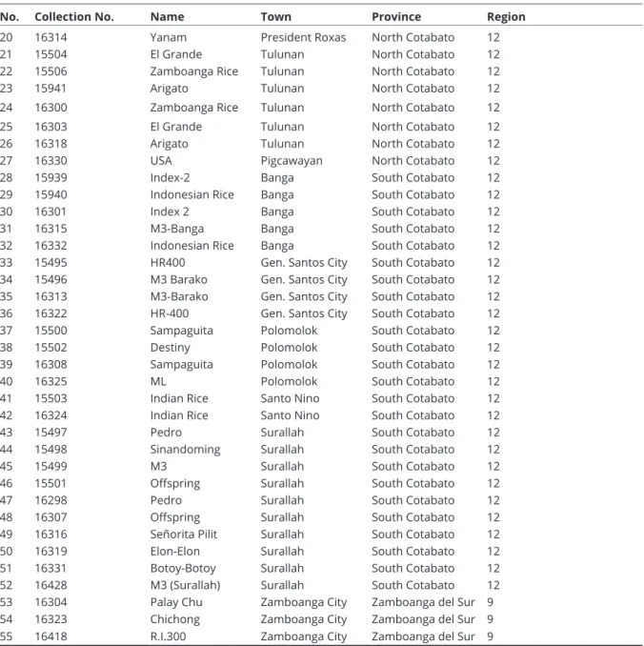
Task: Click collection number 15939
Action: click(x=50, y=177)
